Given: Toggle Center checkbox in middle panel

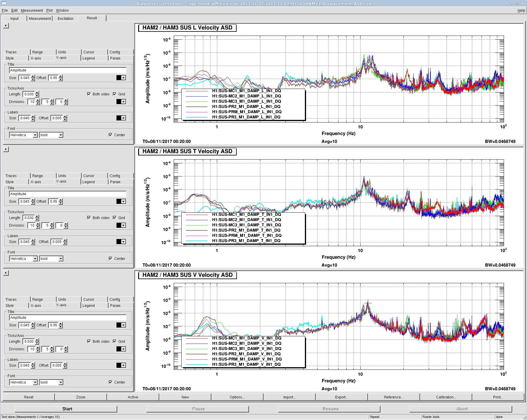Looking at the screenshot, I should pos(110,258).
